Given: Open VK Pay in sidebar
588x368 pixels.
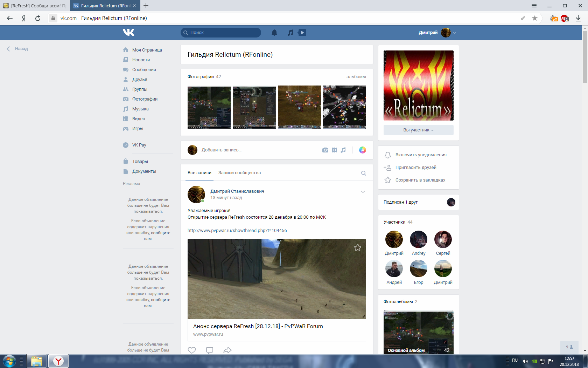Looking at the screenshot, I should 139,145.
